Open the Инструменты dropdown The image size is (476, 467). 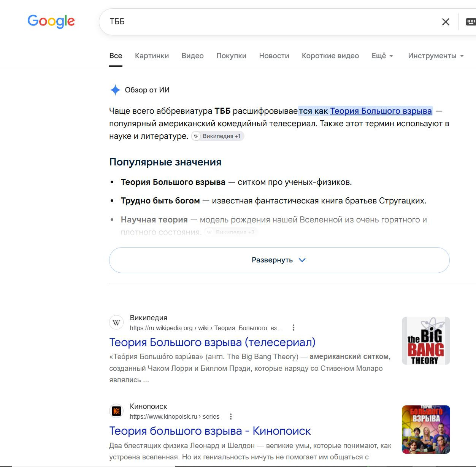[x=436, y=56]
